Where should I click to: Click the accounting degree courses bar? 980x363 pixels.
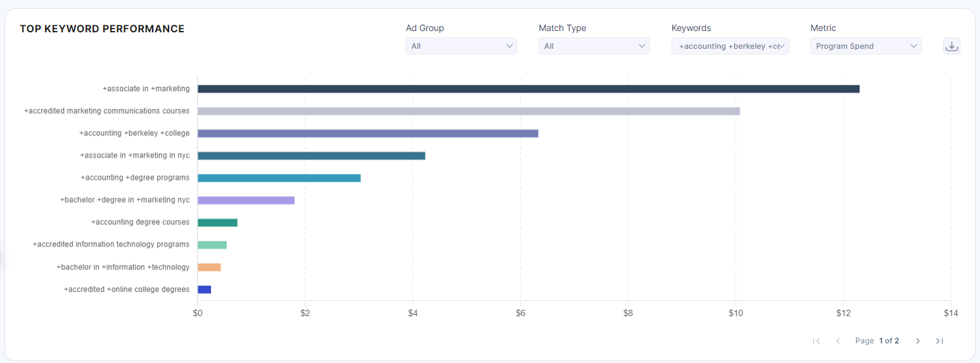pyautogui.click(x=217, y=222)
